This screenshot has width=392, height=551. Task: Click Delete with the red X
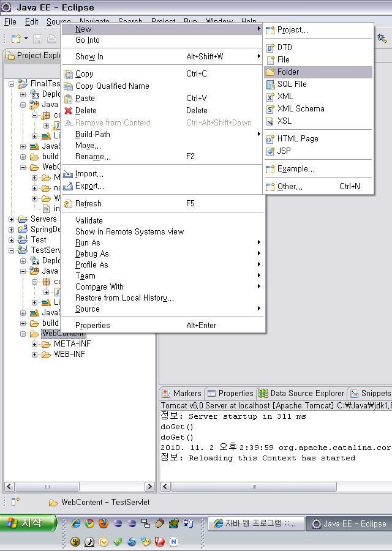(162, 111)
